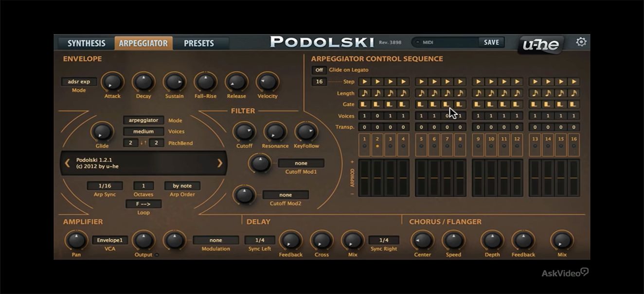The image size is (644, 294).
Task: Click the Transp. value of step 1
Action: click(x=364, y=127)
